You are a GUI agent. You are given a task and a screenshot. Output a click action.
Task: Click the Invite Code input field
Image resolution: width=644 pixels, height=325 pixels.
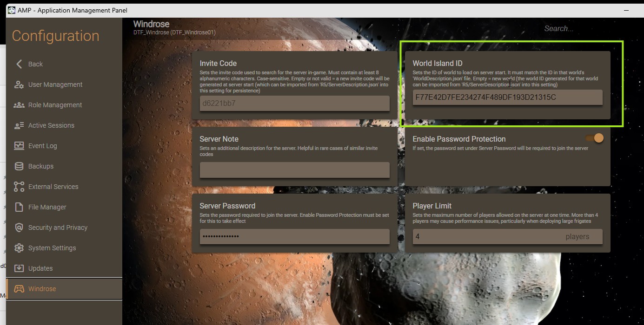(294, 103)
